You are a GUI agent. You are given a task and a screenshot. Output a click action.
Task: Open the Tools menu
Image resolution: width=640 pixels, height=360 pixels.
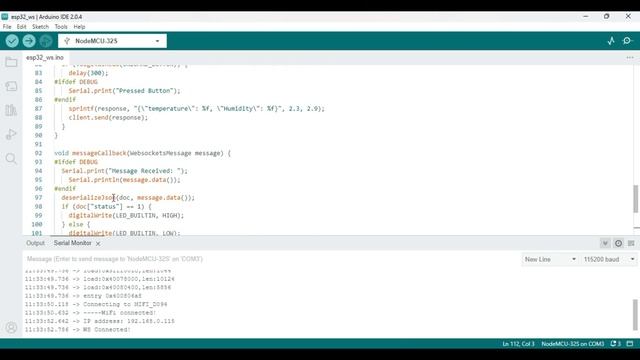tap(61, 27)
